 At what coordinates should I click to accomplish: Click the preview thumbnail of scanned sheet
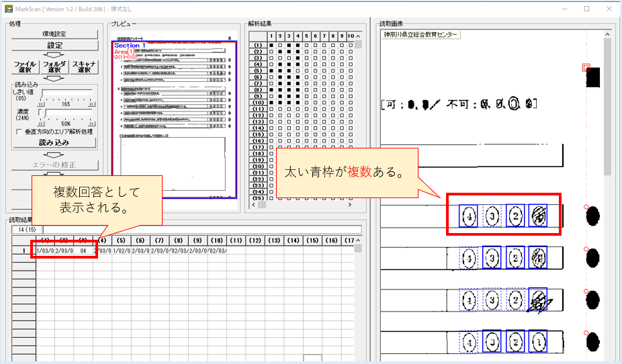(x=174, y=120)
